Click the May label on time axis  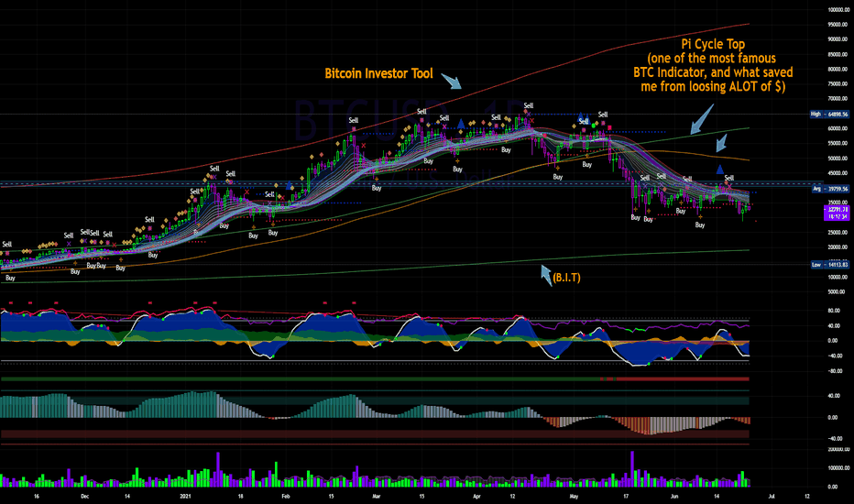click(573, 497)
